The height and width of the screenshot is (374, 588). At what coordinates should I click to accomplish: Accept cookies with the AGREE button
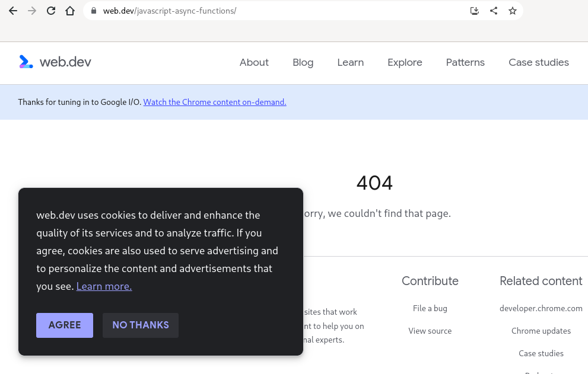64,325
